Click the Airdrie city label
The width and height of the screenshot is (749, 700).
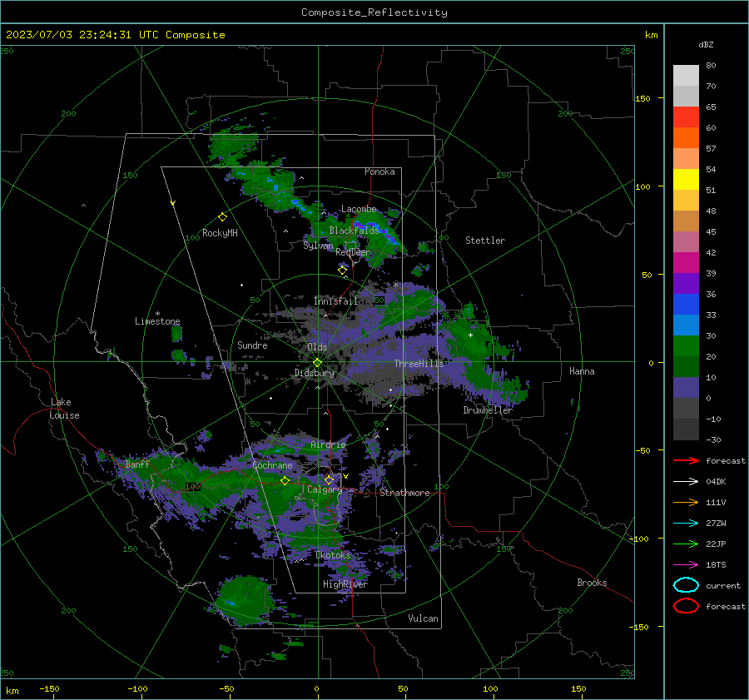[328, 444]
